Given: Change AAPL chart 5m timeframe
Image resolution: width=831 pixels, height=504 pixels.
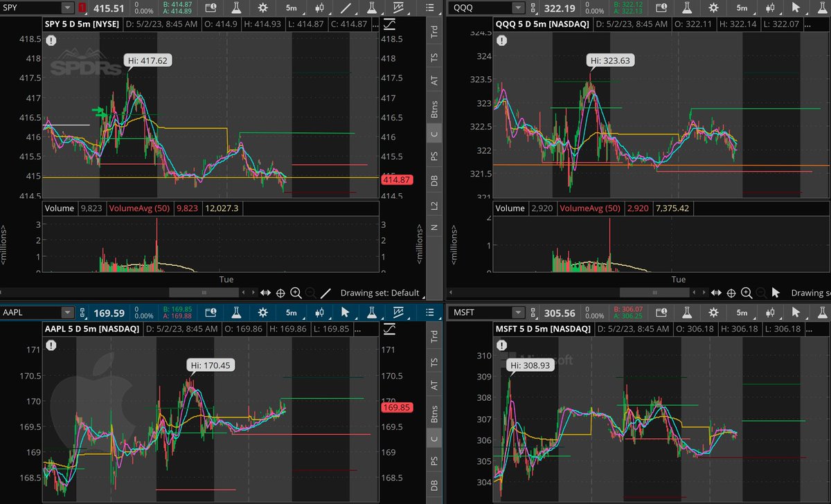Looking at the screenshot, I should pyautogui.click(x=292, y=312).
